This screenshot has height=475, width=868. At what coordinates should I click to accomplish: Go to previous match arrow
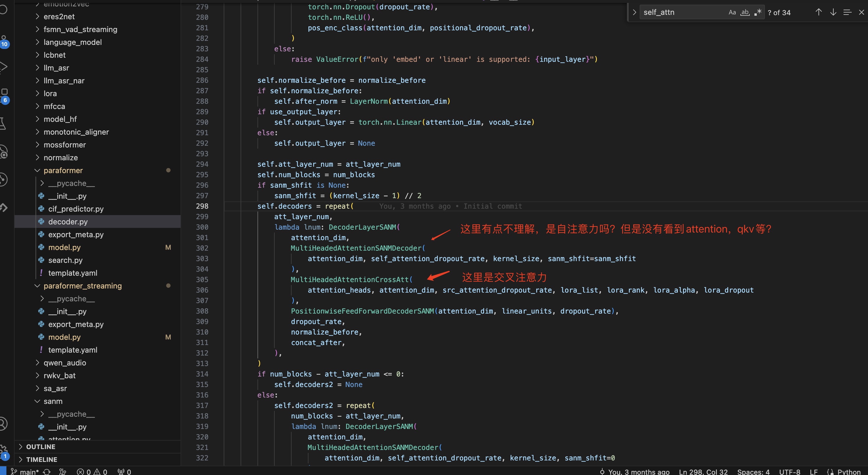click(818, 13)
